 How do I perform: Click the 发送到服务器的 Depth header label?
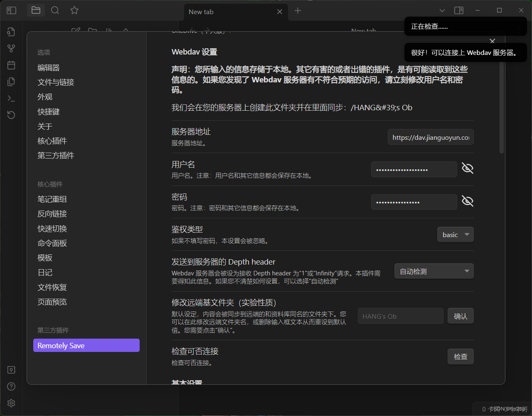coord(224,262)
